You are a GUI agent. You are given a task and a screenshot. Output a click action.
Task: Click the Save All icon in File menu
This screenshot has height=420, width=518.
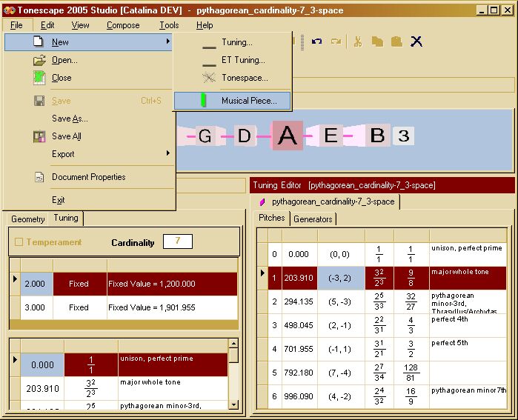[39, 136]
